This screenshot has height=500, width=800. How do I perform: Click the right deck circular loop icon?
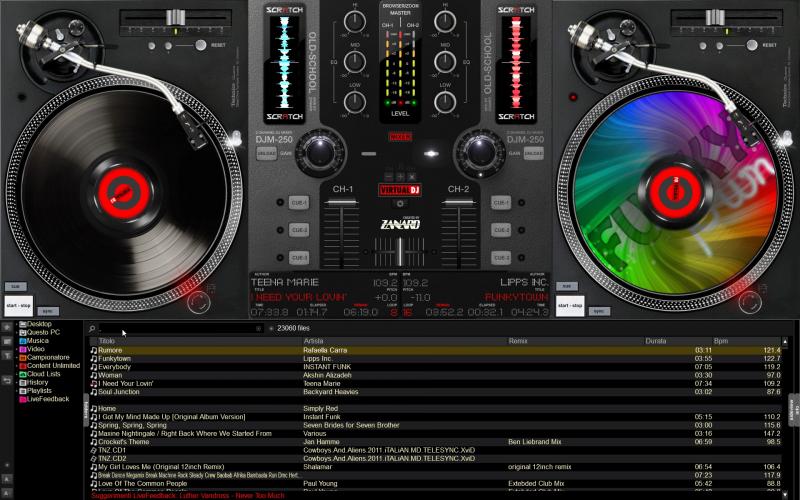750,302
